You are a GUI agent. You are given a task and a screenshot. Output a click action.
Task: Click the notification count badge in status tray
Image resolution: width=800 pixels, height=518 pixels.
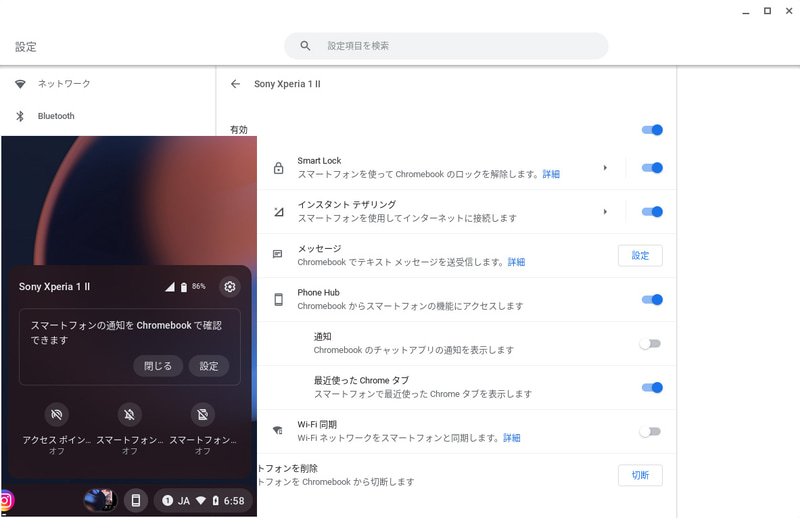[167, 501]
